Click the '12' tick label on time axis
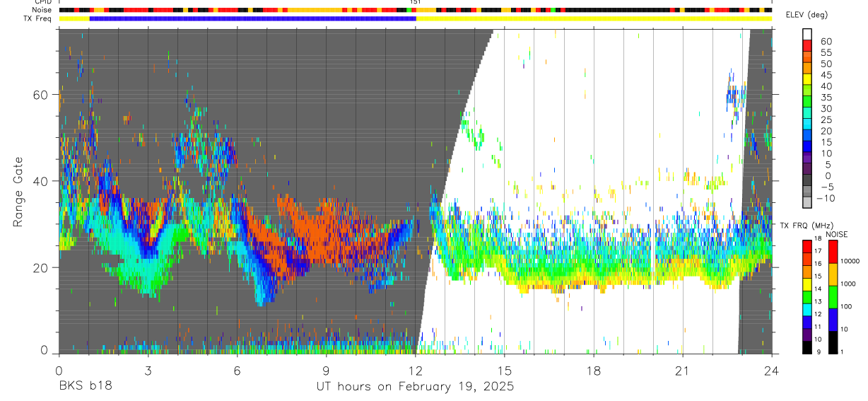Image resolution: width=868 pixels, height=401 pixels. (415, 370)
